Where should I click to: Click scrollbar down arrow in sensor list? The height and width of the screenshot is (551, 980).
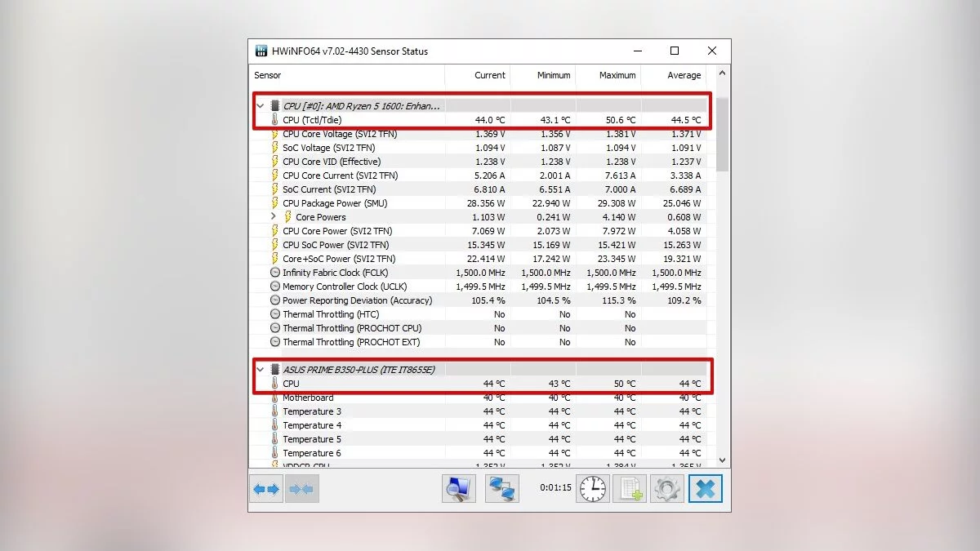(x=722, y=460)
